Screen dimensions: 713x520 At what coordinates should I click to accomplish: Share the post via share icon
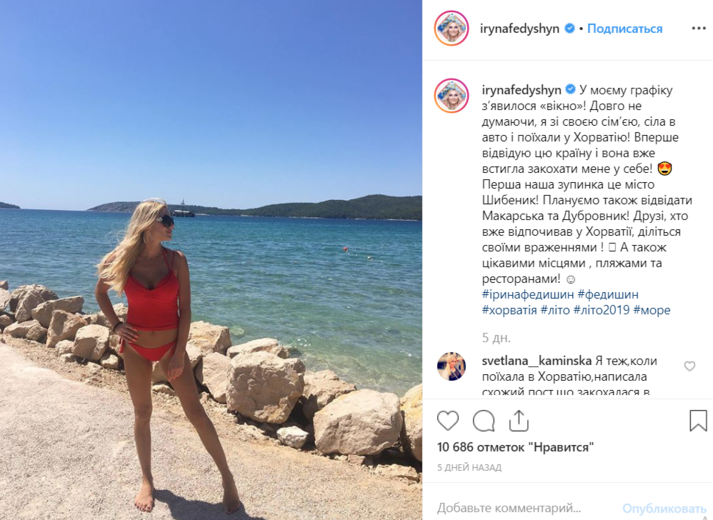point(519,421)
